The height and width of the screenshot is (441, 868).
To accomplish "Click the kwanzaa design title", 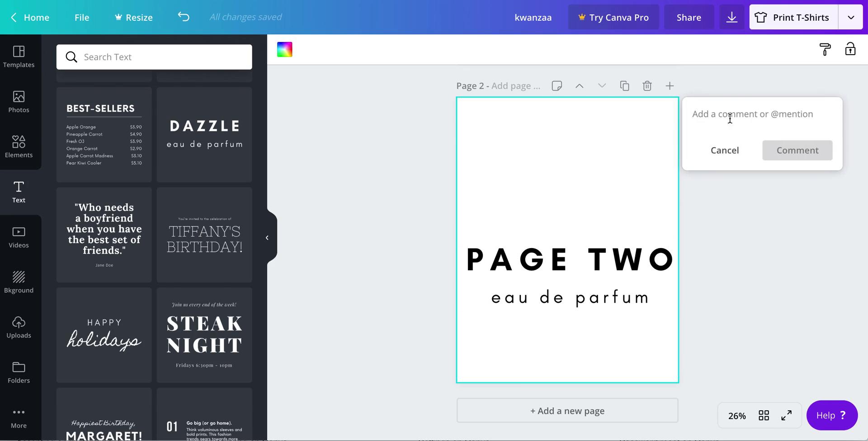I will pos(533,17).
